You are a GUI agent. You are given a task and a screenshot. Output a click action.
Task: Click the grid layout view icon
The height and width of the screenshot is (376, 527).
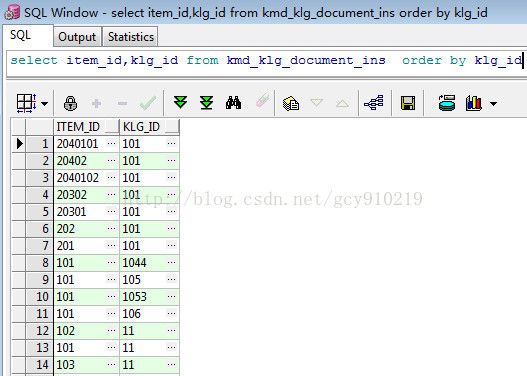[x=26, y=103]
